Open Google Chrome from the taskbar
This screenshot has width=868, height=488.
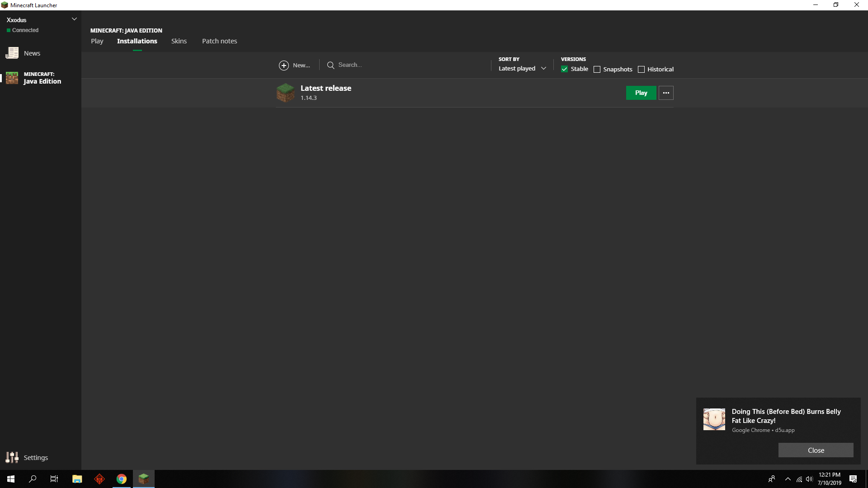122,479
